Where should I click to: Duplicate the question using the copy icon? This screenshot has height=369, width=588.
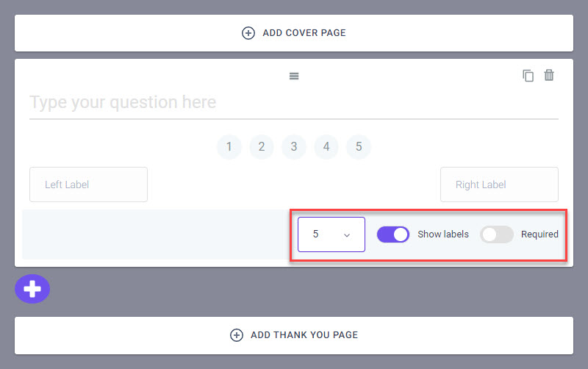click(528, 76)
